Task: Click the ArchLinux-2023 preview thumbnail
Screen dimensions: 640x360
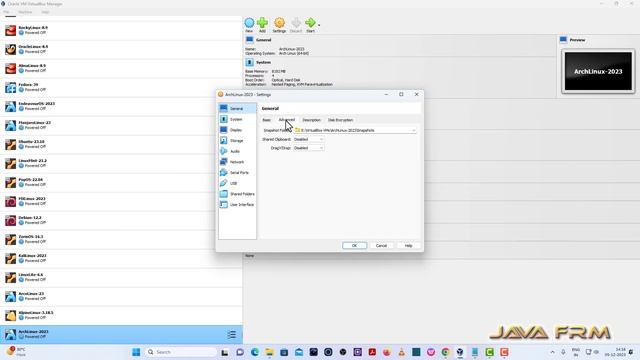Action: click(598, 71)
